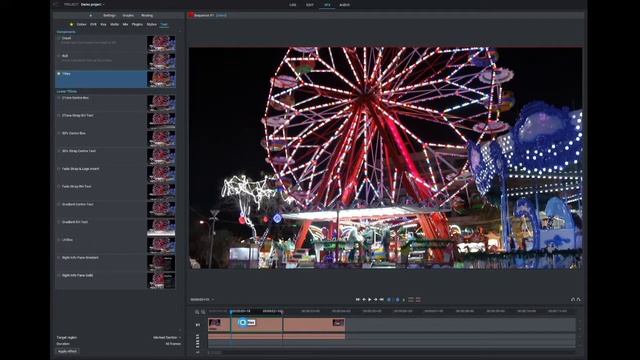This screenshot has width=640, height=360.
Task: Select the Matte effects category
Action: point(115,24)
